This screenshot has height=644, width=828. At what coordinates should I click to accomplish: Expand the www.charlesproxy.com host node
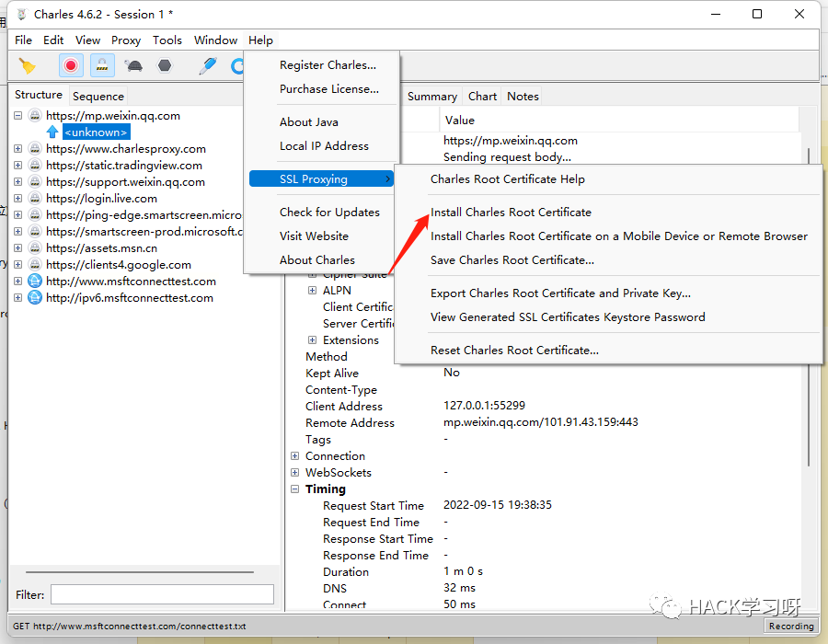(x=18, y=149)
